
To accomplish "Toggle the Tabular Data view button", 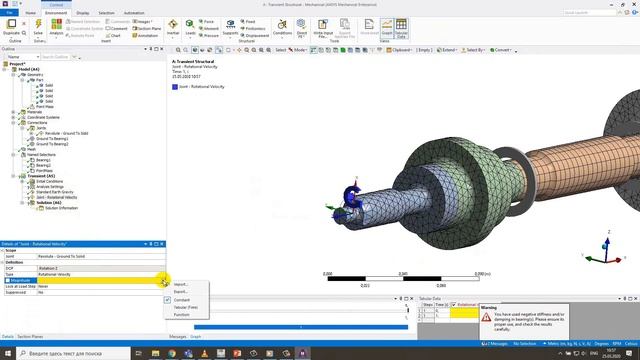I will tap(401, 28).
